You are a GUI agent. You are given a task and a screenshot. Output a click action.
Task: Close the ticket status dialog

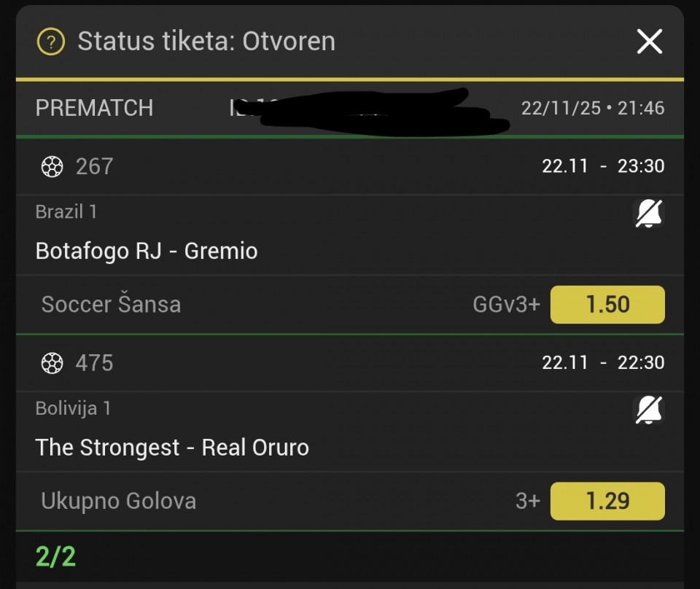tap(649, 42)
